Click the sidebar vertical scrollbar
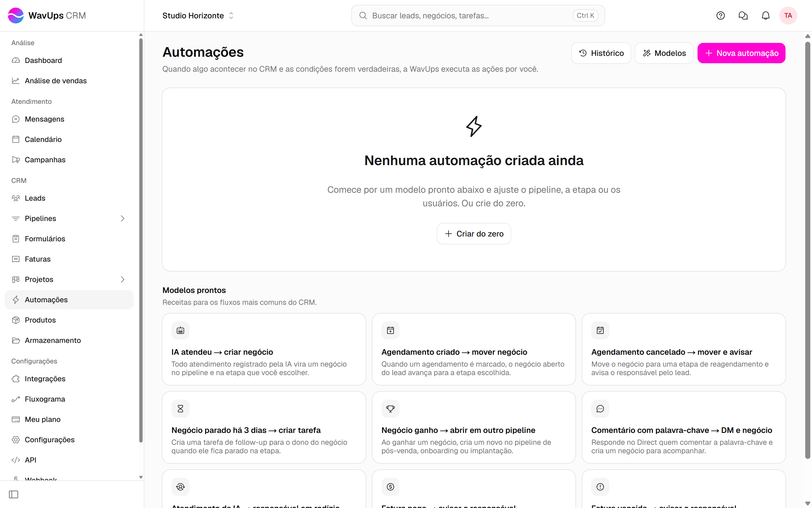 [141, 240]
